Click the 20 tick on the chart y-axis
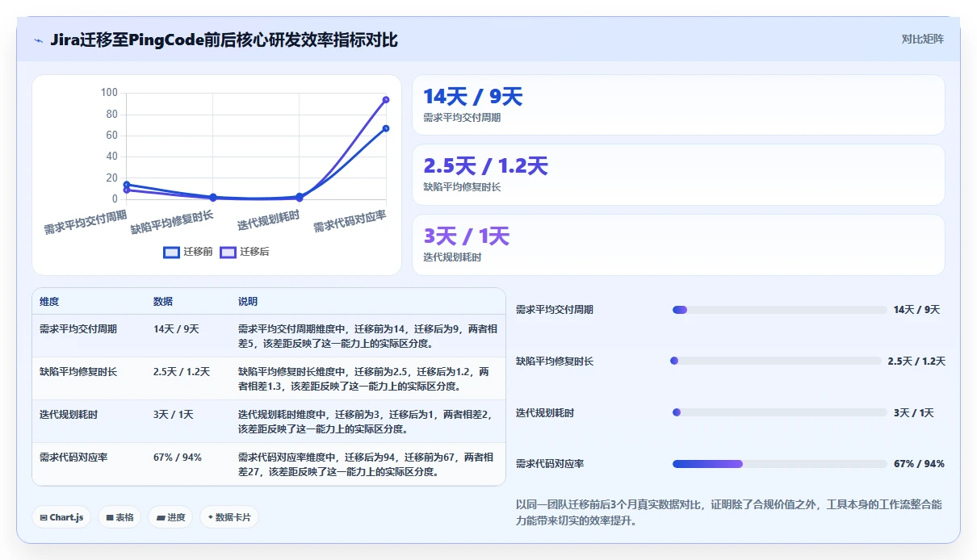Image resolution: width=977 pixels, height=560 pixels. coord(111,178)
